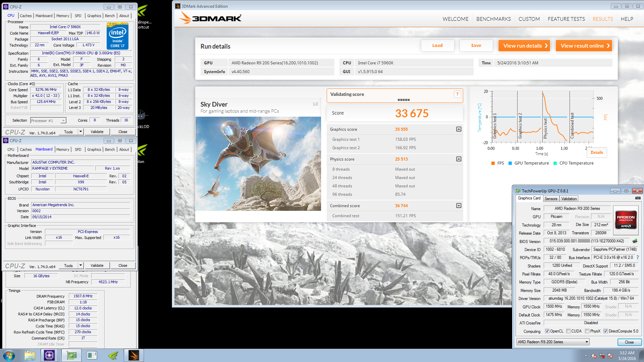Collapse the Combined score section
Viewport: 644px width, 362px height.
pos(459,205)
